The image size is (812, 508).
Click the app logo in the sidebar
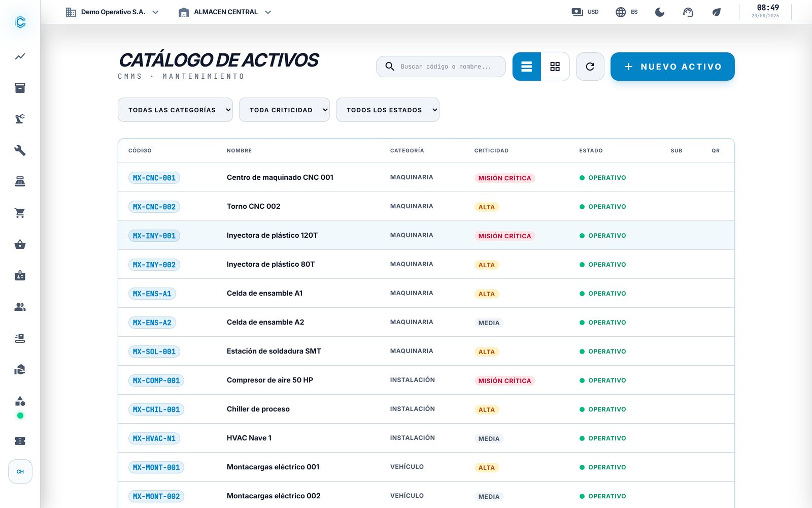(20, 22)
